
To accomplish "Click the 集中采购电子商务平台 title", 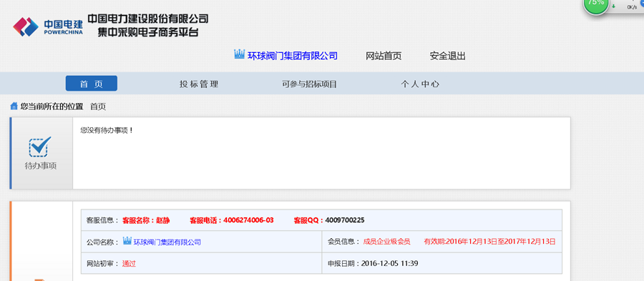I will pyautogui.click(x=148, y=31).
